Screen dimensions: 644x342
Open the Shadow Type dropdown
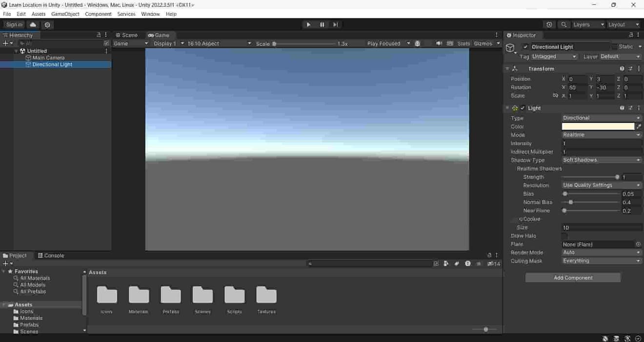[x=601, y=160]
